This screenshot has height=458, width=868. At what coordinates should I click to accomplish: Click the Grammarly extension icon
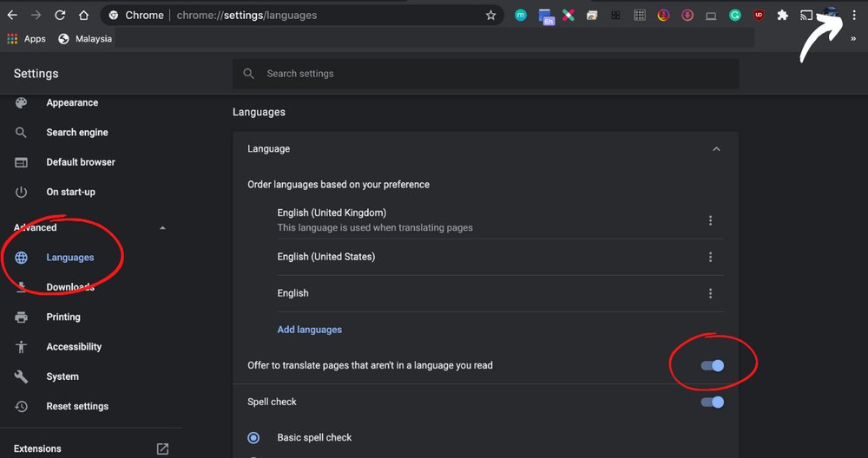coord(735,15)
